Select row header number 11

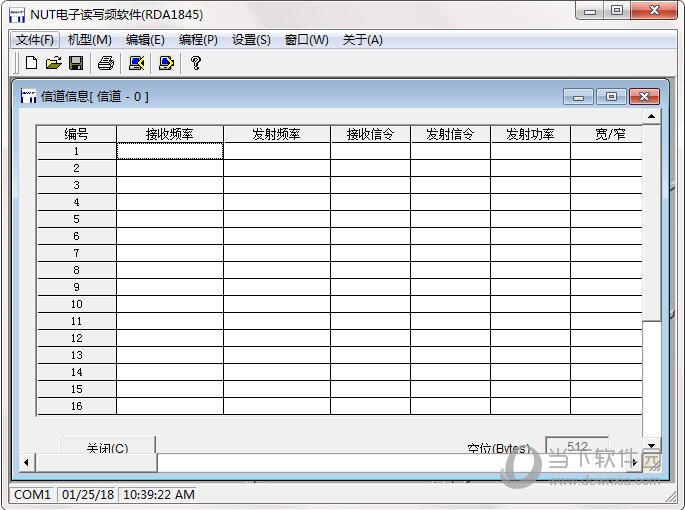76,321
